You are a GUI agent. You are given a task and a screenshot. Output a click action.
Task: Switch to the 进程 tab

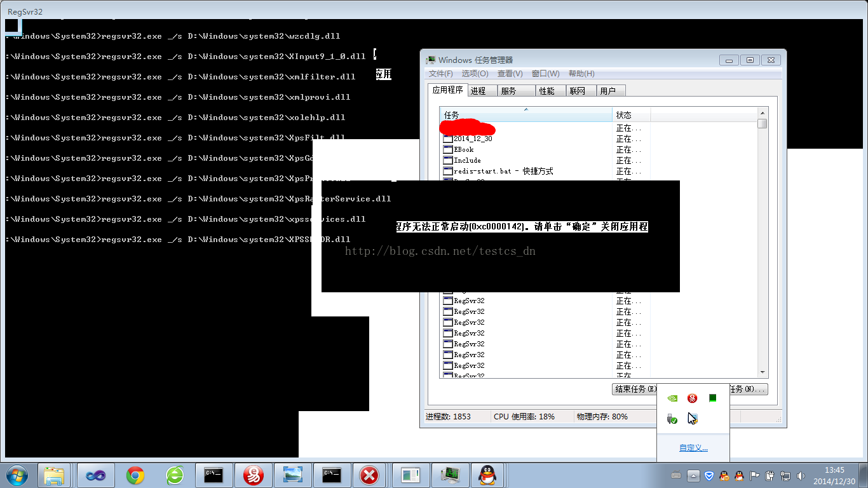(x=478, y=91)
